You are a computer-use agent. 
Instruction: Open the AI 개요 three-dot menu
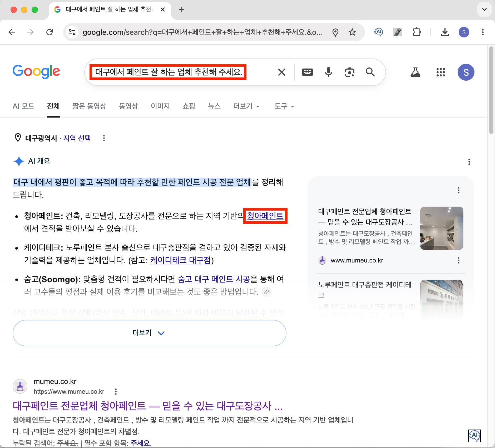point(469,162)
